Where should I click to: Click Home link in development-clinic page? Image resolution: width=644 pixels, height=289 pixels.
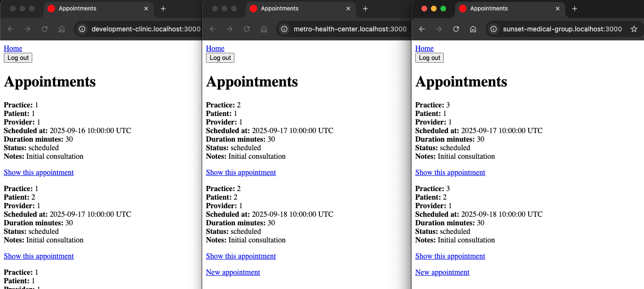pyautogui.click(x=13, y=48)
